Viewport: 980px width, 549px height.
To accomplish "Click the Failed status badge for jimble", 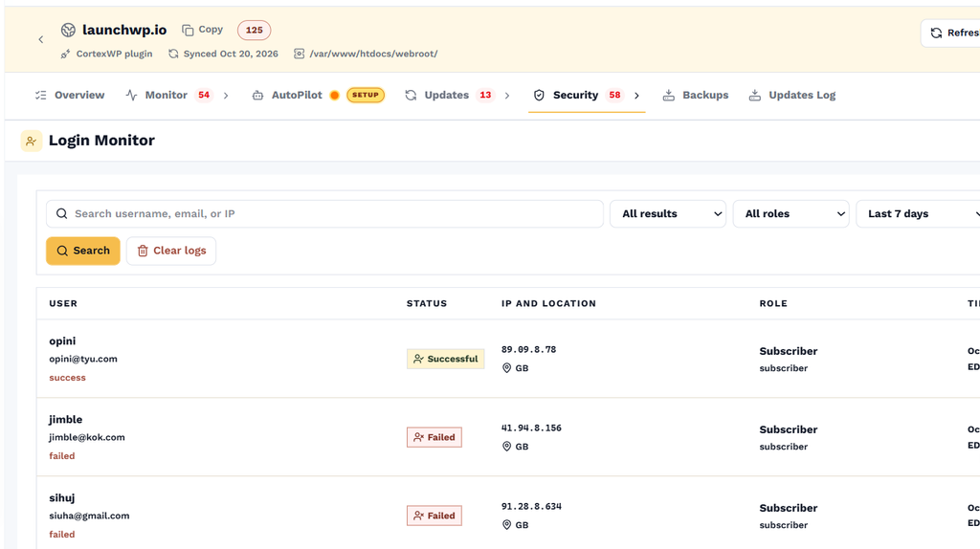I will [x=434, y=437].
